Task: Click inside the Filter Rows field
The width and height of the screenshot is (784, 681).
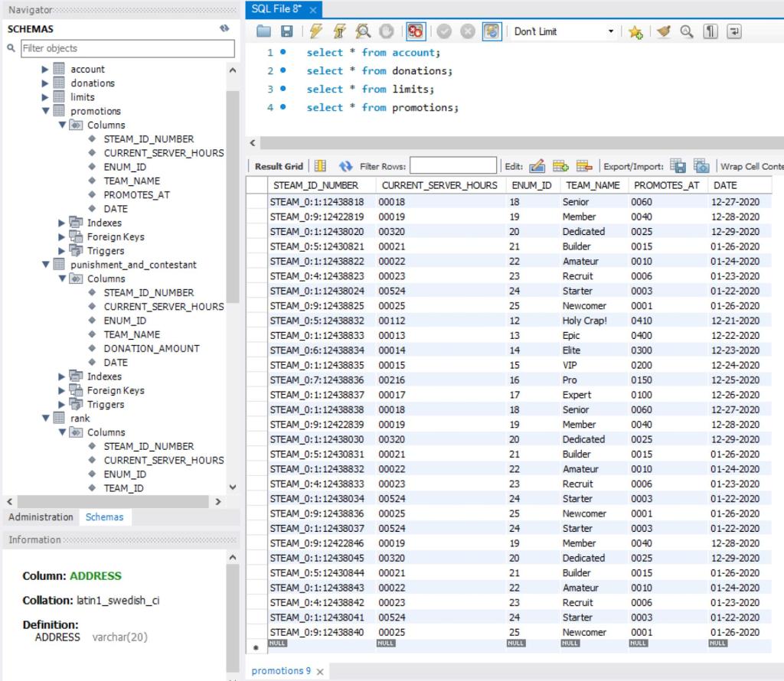Action: (453, 165)
